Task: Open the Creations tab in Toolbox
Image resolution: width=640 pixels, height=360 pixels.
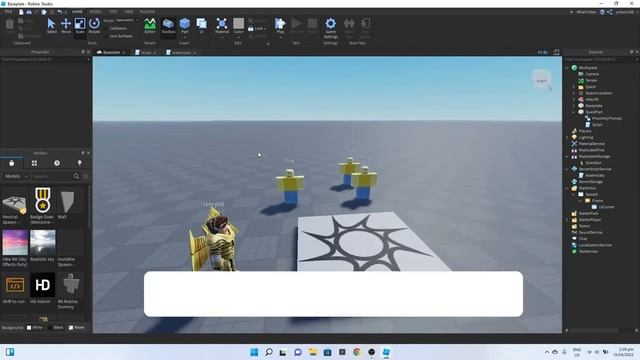Action: click(x=80, y=163)
